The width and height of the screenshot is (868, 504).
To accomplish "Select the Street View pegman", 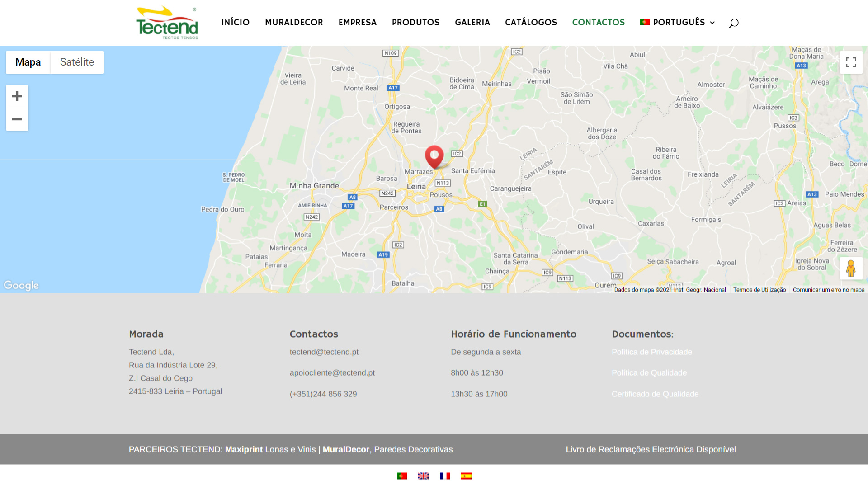I will tap(851, 268).
